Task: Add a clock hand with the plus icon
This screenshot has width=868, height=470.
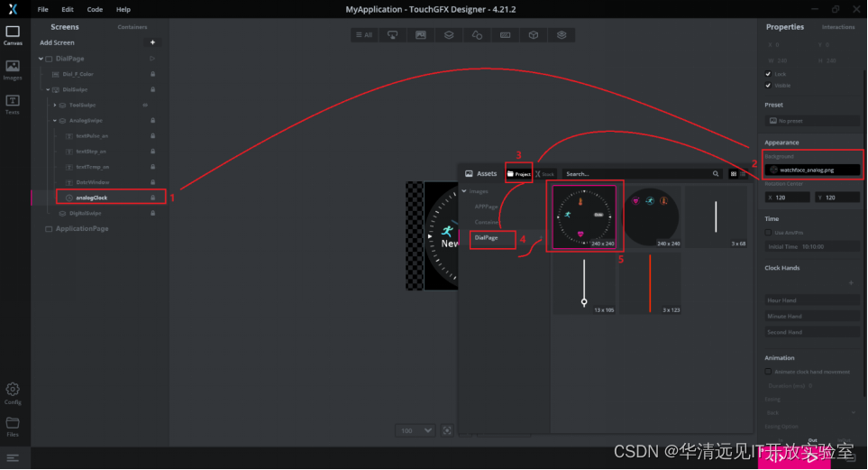Action: [x=852, y=283]
